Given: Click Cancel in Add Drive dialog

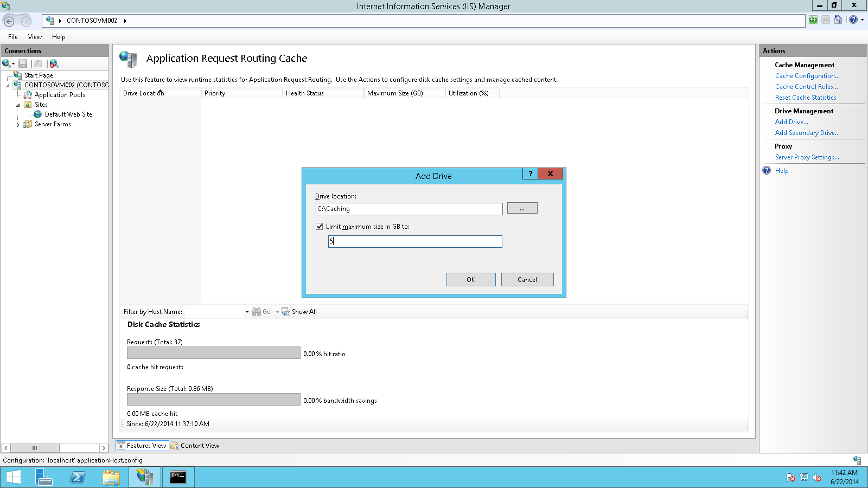Looking at the screenshot, I should coord(527,279).
